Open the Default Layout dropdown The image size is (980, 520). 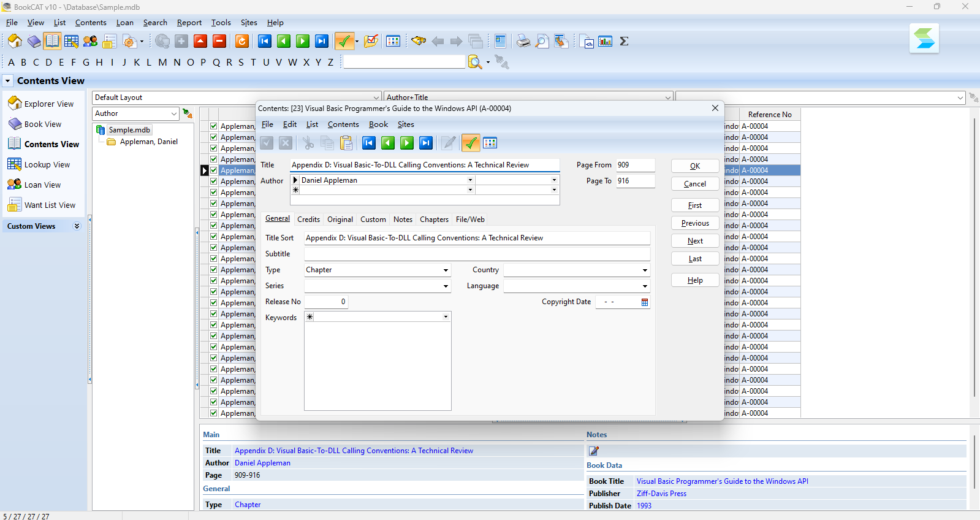coord(376,97)
